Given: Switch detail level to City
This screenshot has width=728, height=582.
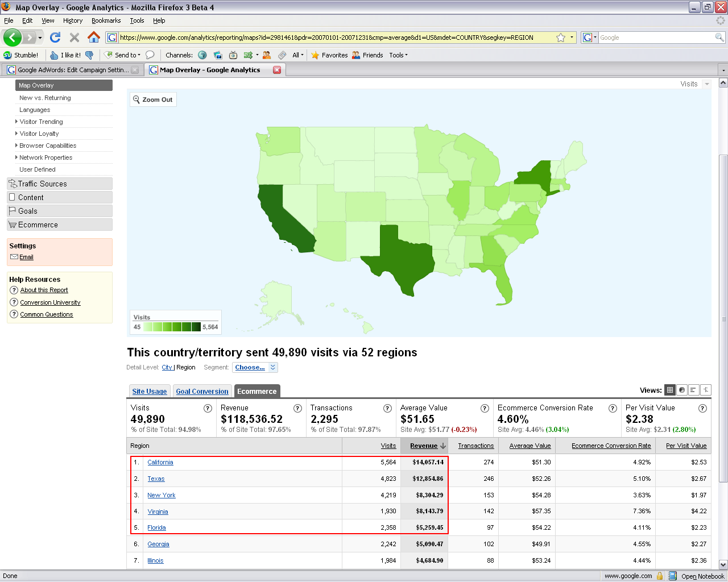Looking at the screenshot, I should [167, 368].
